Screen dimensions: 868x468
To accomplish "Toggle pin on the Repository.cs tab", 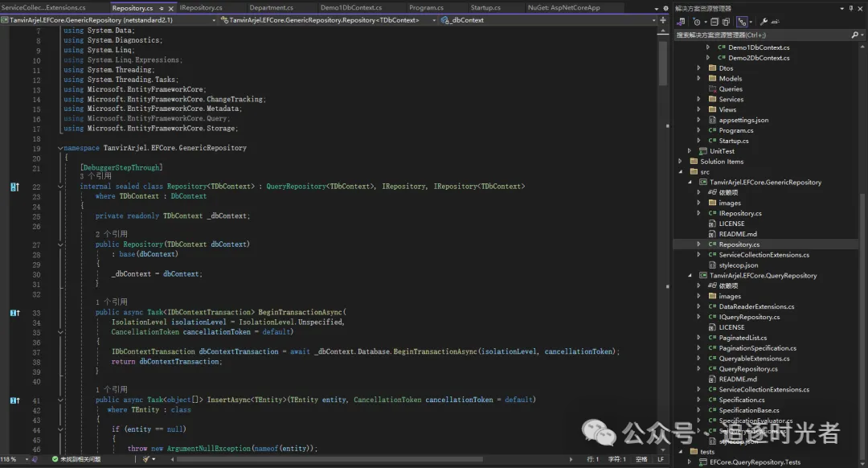I will [x=159, y=8].
